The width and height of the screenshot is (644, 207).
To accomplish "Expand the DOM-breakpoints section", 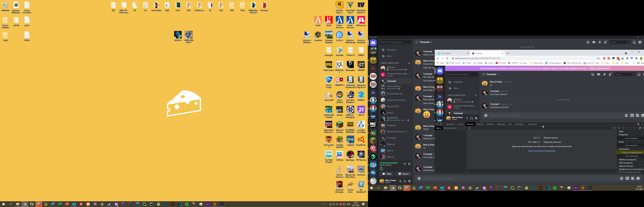I will coord(626,163).
